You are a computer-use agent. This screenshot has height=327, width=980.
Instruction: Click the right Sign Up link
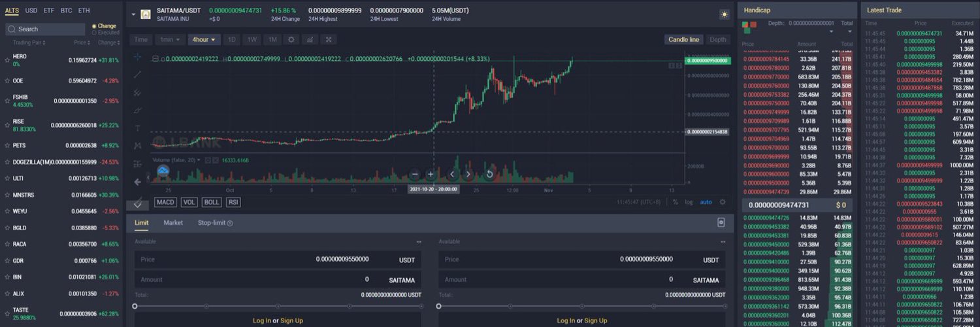tap(595, 320)
